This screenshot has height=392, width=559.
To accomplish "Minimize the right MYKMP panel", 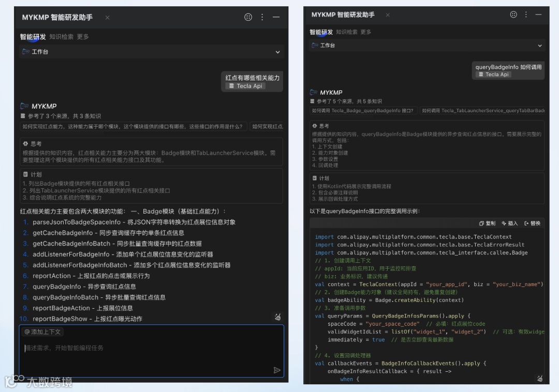I will pos(538,14).
